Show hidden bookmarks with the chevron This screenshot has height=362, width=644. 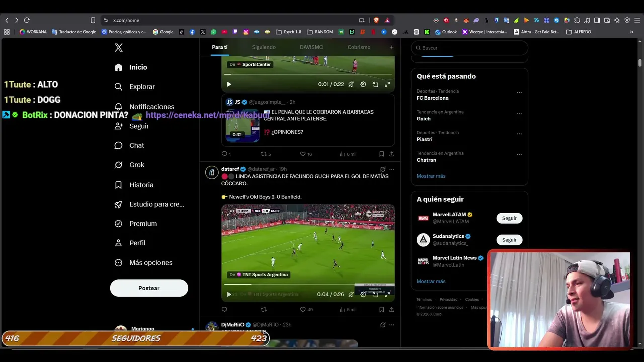(x=632, y=32)
